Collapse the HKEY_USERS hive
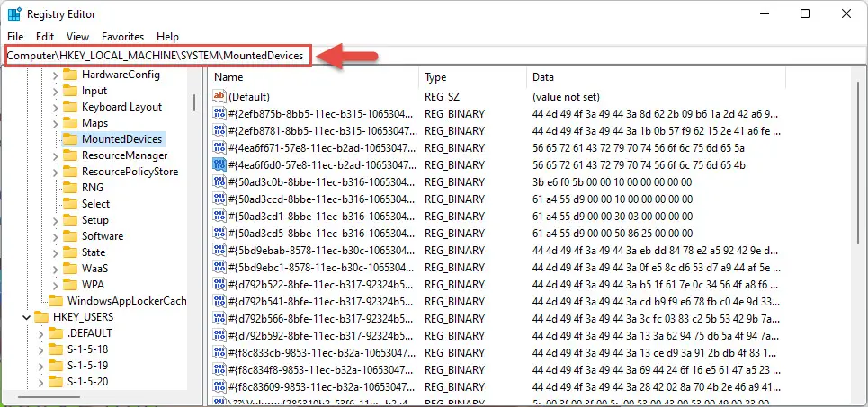 26,317
